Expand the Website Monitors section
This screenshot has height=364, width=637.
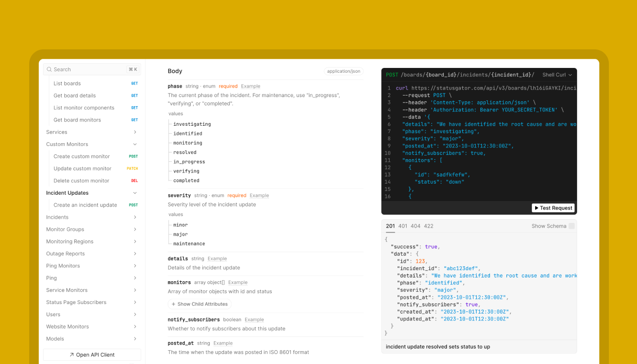click(135, 327)
